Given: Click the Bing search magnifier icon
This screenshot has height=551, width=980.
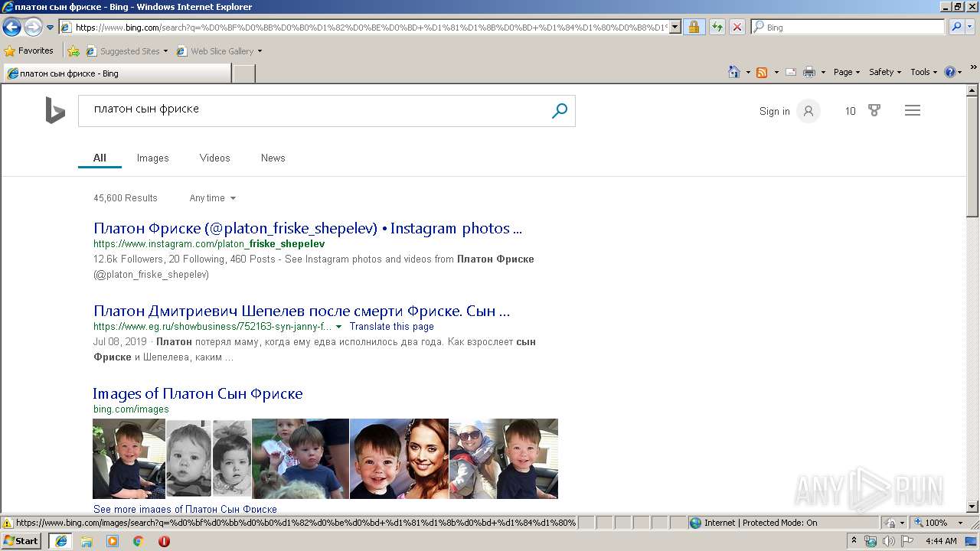Looking at the screenshot, I should [560, 110].
